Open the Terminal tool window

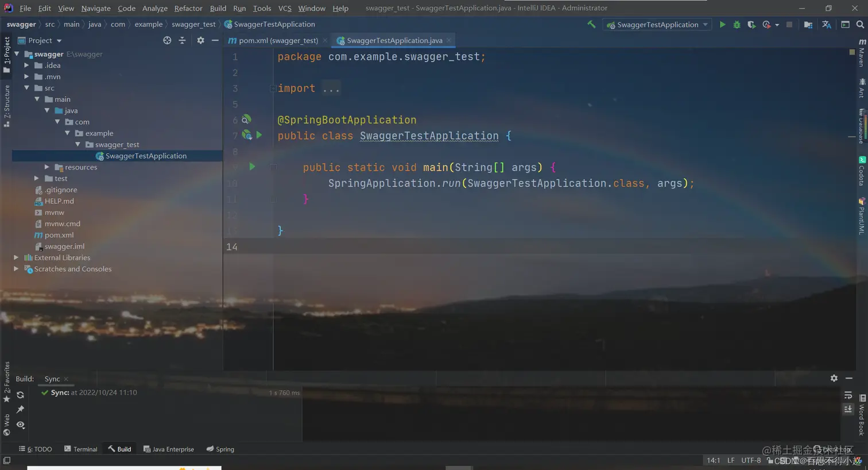pyautogui.click(x=81, y=449)
